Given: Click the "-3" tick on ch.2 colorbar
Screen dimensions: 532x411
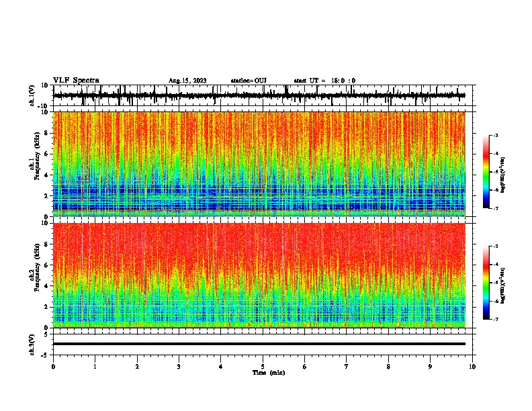Looking at the screenshot, I should 495,246.
